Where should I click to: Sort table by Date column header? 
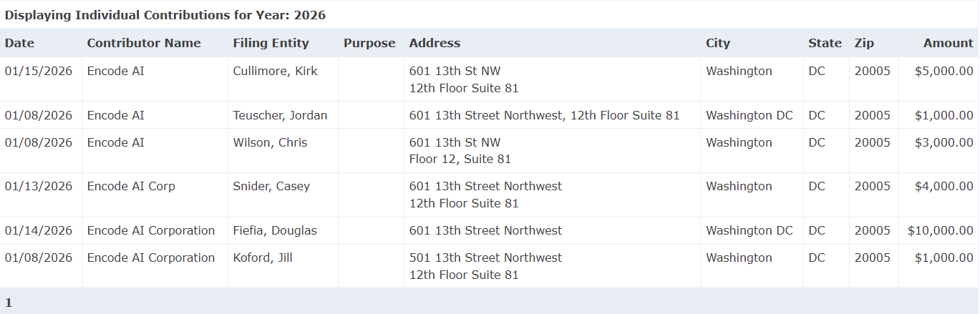[19, 43]
